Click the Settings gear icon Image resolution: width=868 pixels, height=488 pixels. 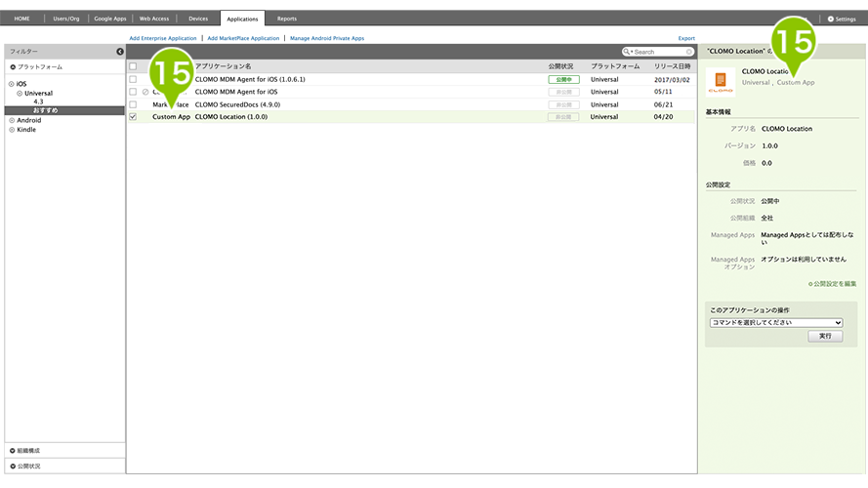point(830,19)
